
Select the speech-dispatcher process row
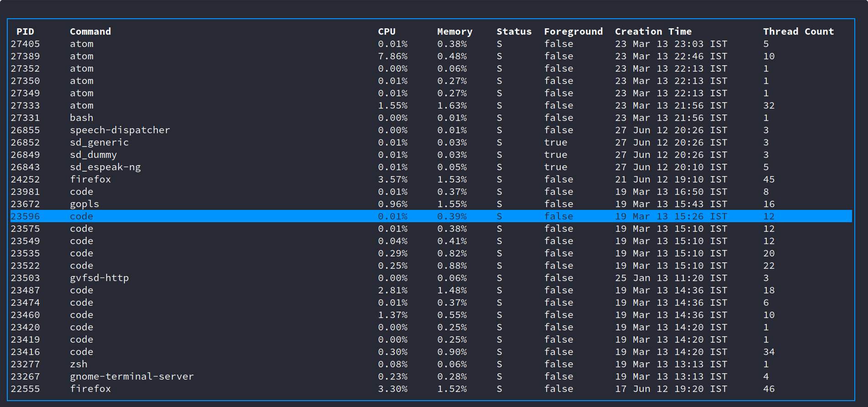431,130
